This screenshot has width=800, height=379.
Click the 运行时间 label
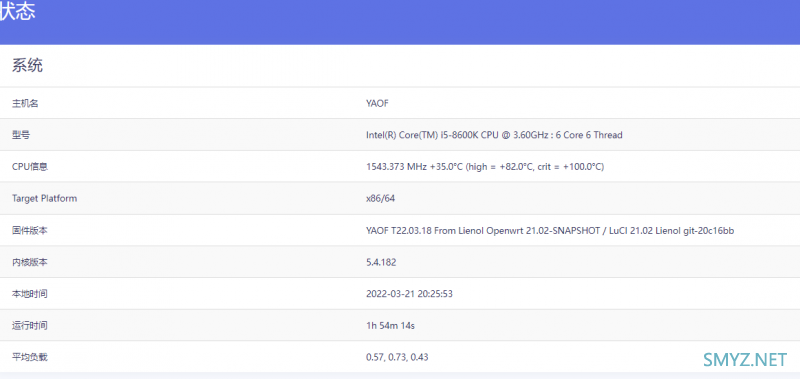pyautogui.click(x=30, y=325)
